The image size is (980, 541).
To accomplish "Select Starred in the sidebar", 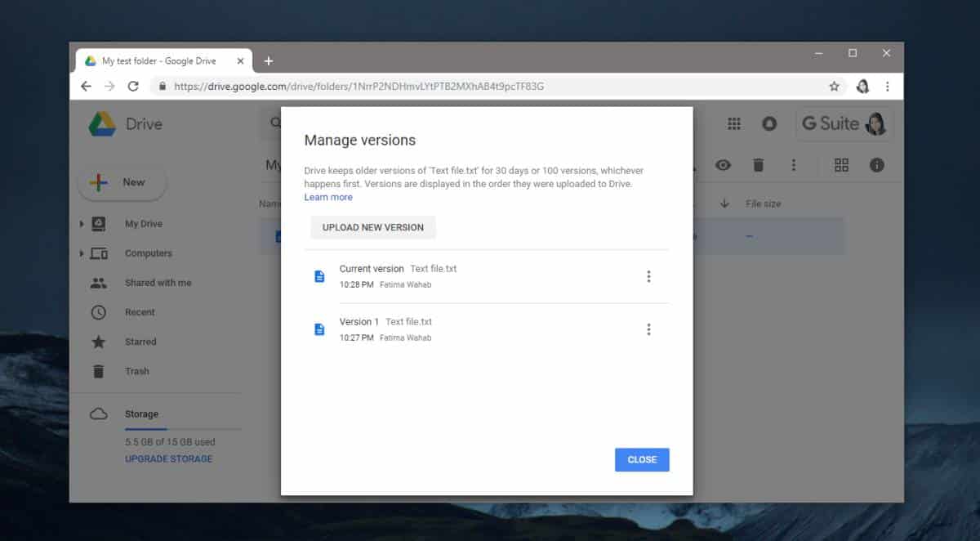I will (140, 341).
